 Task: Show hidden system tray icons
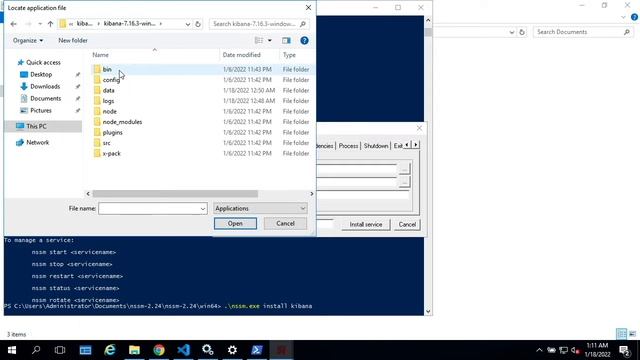click(x=539, y=350)
